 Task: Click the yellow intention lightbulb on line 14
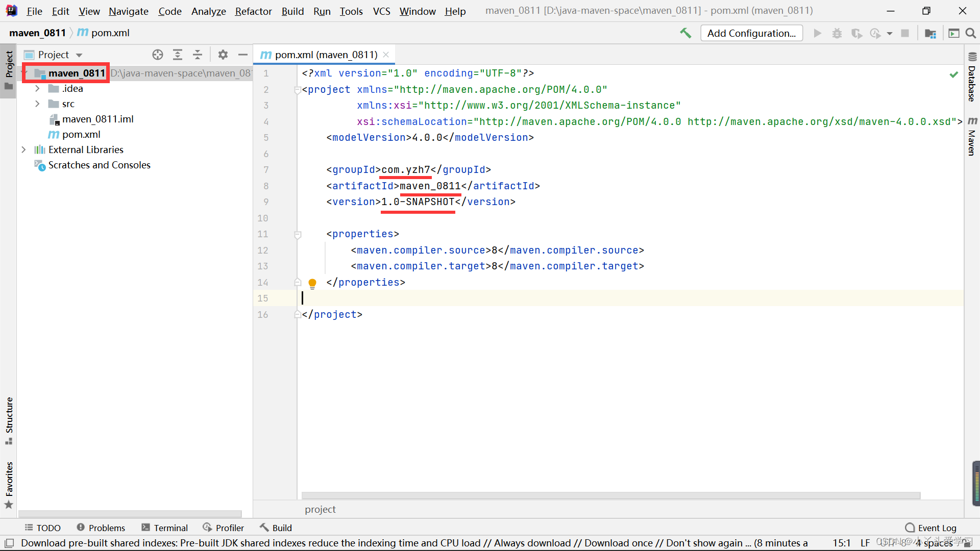coord(312,283)
